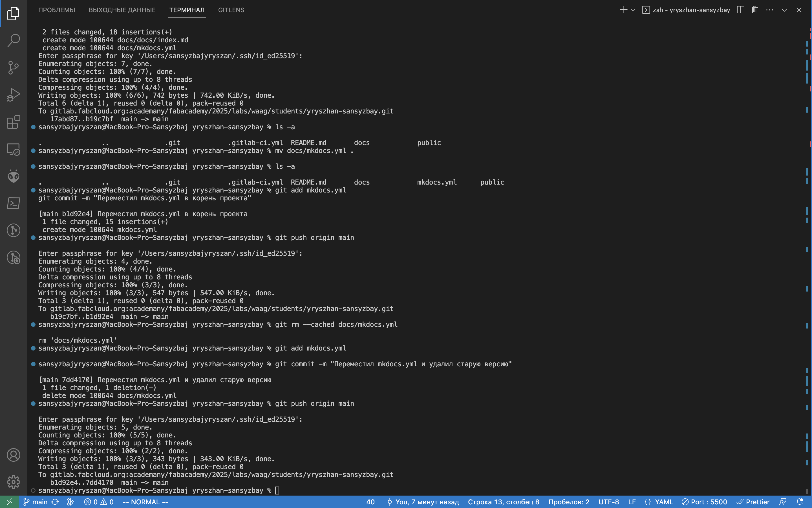The image size is (812, 508).
Task: Click command decoration dot beside 'ls -a' first
Action: click(33, 127)
